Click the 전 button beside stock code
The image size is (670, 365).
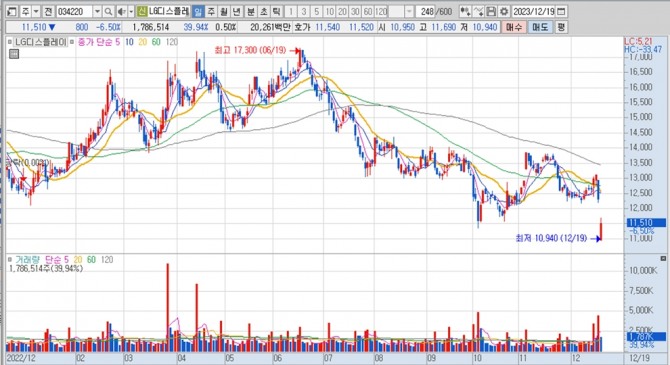tap(48, 12)
